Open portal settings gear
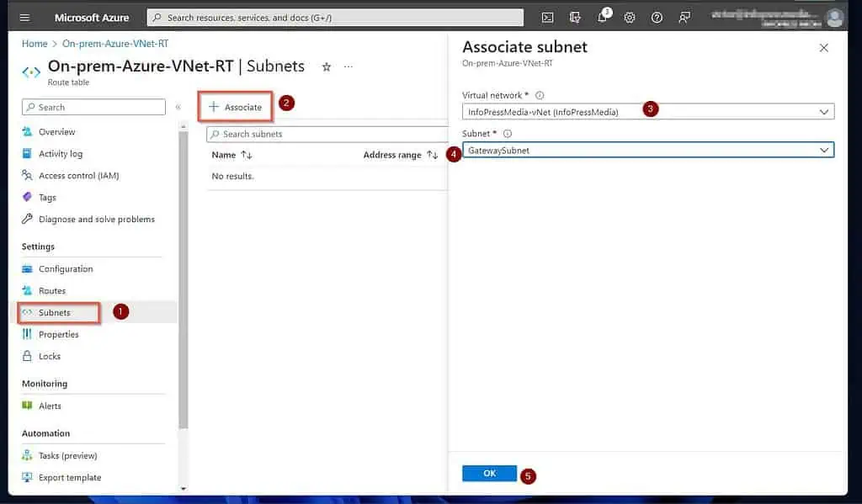 coord(630,18)
